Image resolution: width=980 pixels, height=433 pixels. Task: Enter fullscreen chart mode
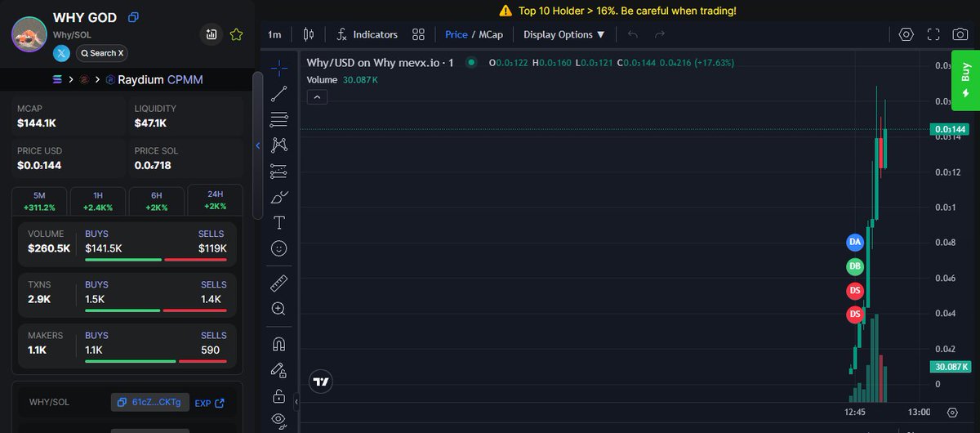pyautogui.click(x=933, y=34)
